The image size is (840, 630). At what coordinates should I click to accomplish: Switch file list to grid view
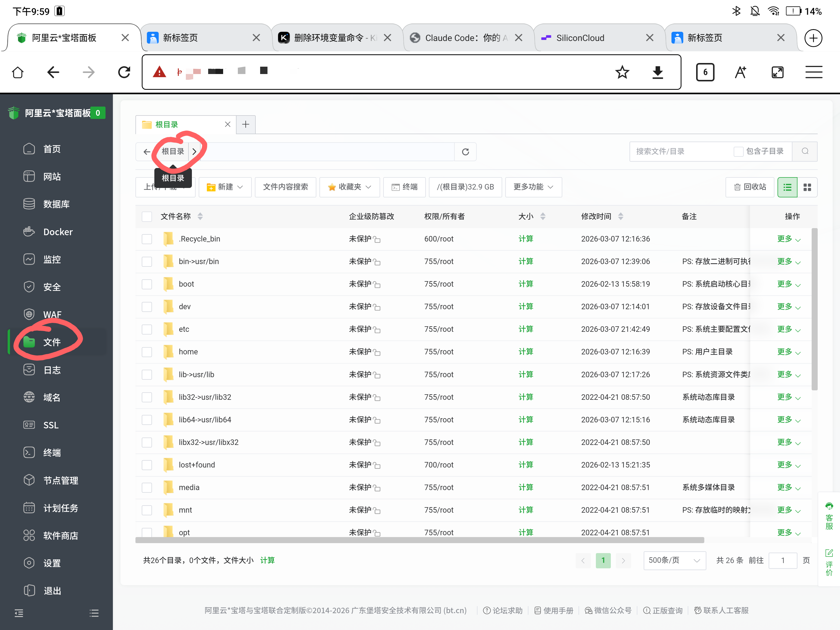coord(807,187)
